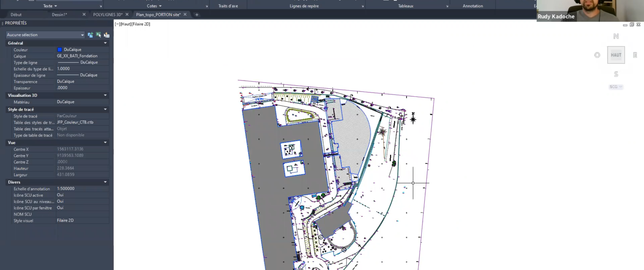Open the Aucune sélection dropdown

click(x=46, y=35)
